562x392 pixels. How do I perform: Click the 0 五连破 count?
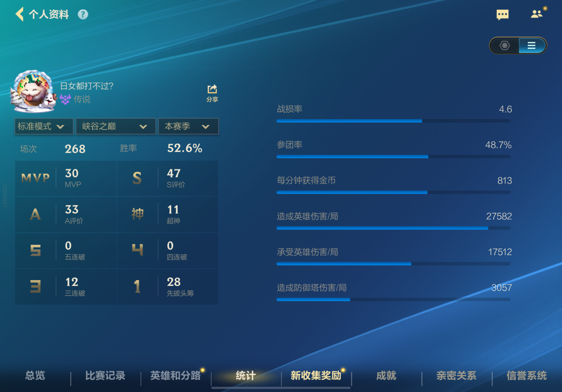tap(68, 246)
